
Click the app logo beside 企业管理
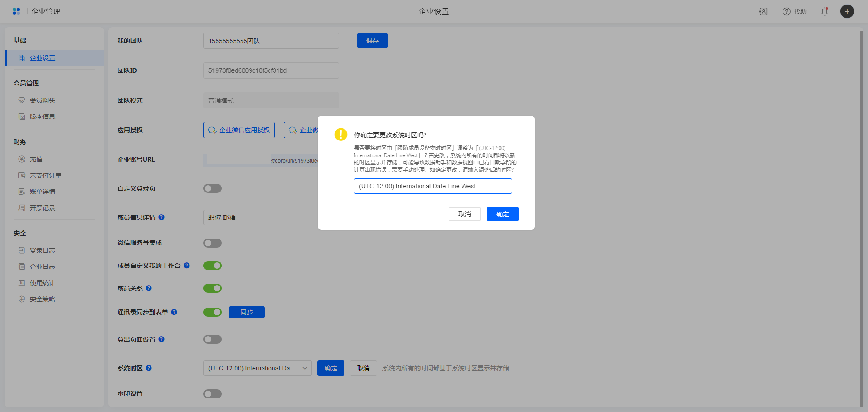[16, 12]
